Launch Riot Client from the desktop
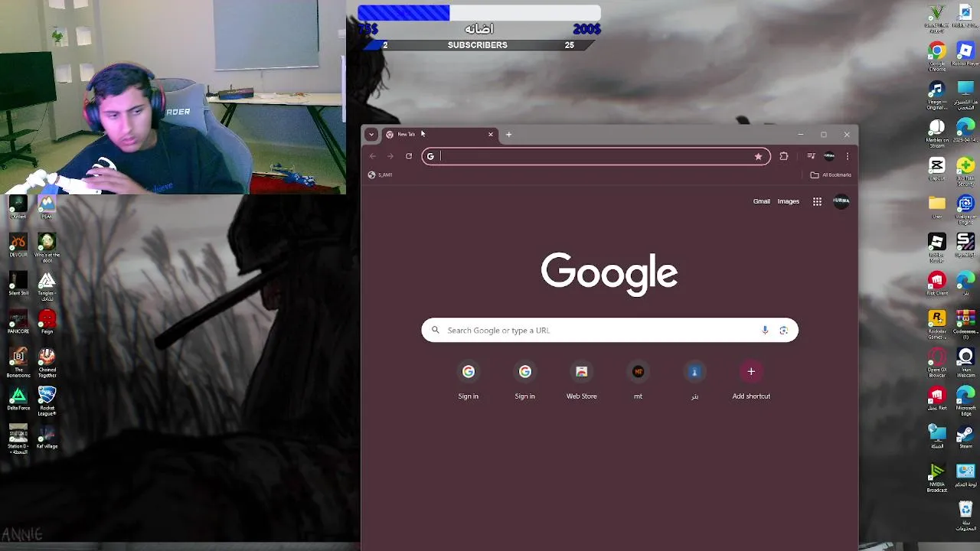The height and width of the screenshot is (551, 980). [x=937, y=284]
